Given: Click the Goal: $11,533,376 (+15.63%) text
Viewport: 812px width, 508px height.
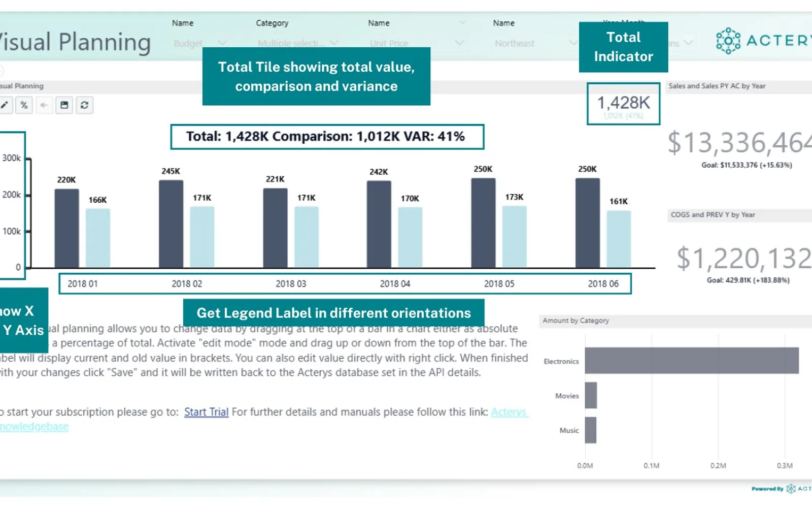Looking at the screenshot, I should point(747,165).
